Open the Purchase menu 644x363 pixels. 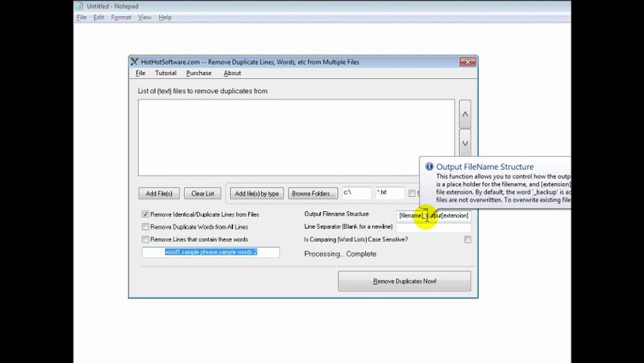tap(199, 73)
